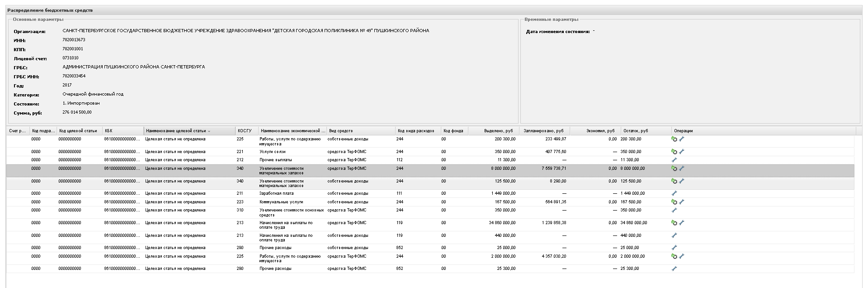Sort by the КОСГУ column header

point(247,131)
